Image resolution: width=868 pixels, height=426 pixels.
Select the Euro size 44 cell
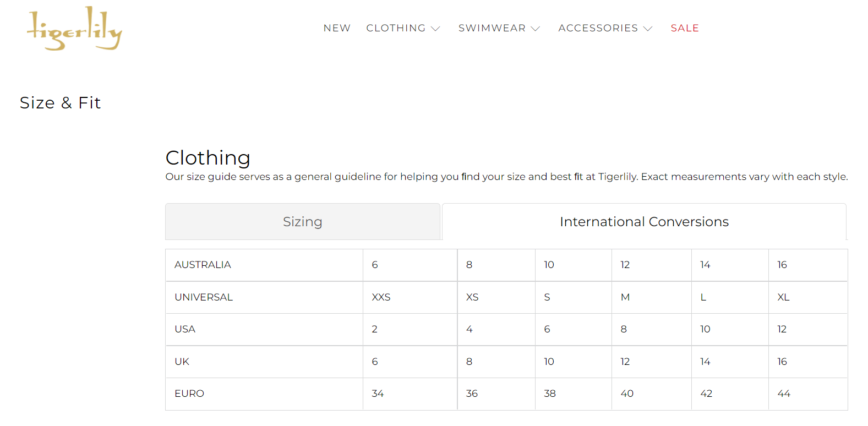point(784,394)
